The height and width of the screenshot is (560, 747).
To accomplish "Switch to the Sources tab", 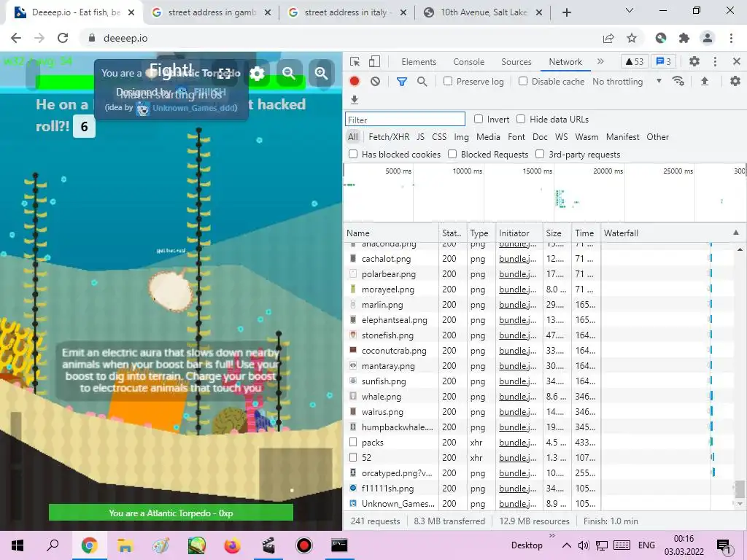I will (516, 62).
